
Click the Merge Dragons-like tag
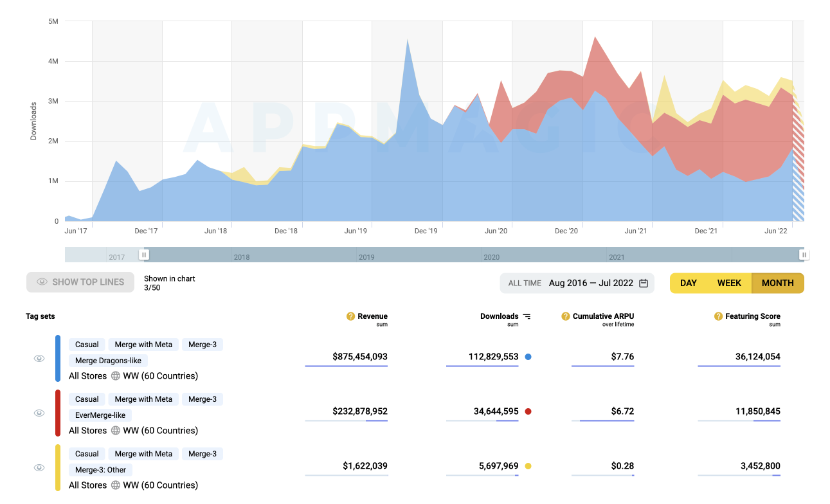(108, 361)
